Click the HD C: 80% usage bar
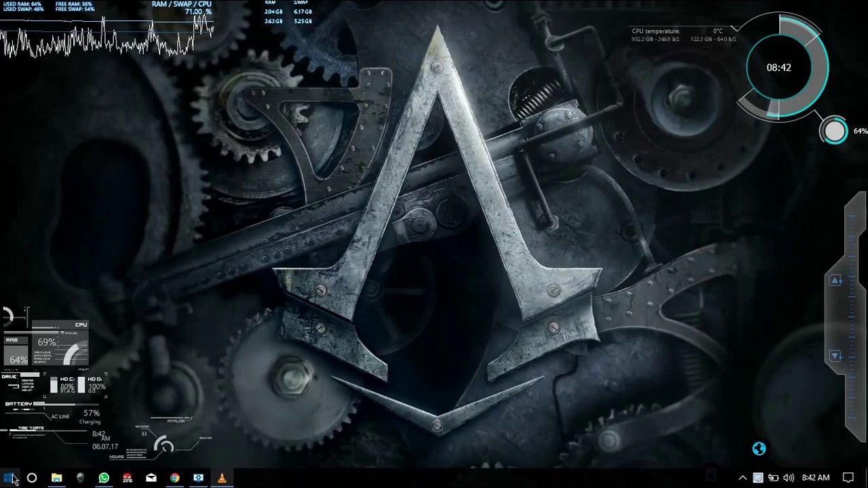The width and height of the screenshot is (868, 488). click(x=54, y=385)
